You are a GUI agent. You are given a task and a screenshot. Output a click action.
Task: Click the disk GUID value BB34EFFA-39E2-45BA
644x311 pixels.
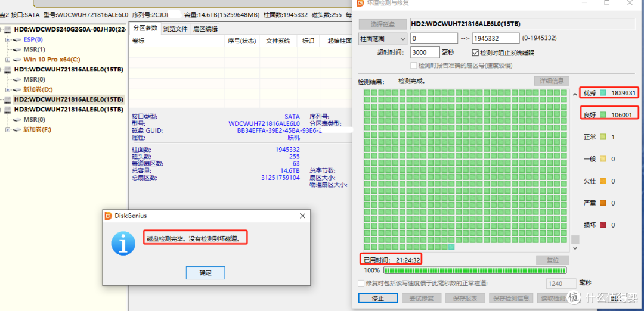tap(279, 130)
